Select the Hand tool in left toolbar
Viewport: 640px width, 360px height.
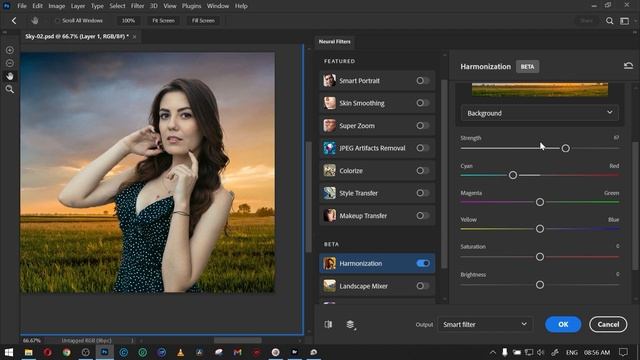tap(10, 76)
